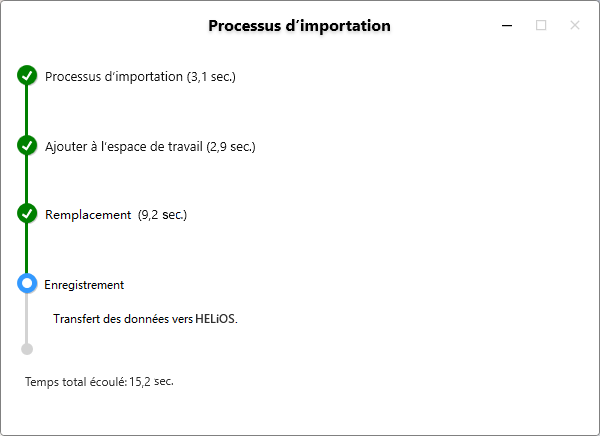Click the "Transfert des données vers HELiOS" message
Image resolution: width=600 pixels, height=436 pixels.
pyautogui.click(x=146, y=319)
